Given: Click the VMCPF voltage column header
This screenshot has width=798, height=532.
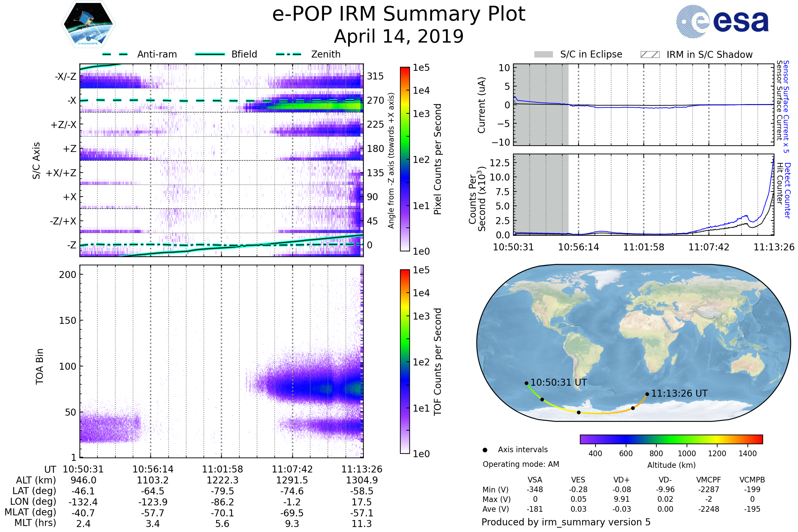Looking at the screenshot, I should click(x=709, y=480).
